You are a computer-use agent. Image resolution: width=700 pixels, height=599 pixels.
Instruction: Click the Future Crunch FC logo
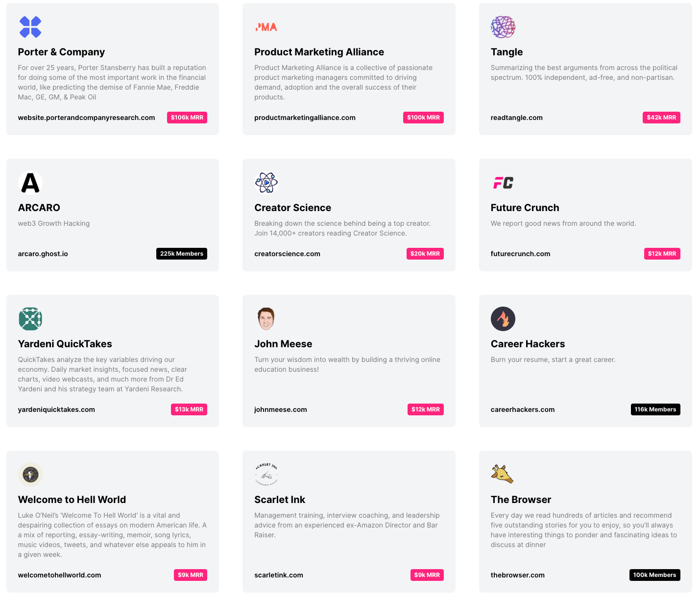(503, 183)
